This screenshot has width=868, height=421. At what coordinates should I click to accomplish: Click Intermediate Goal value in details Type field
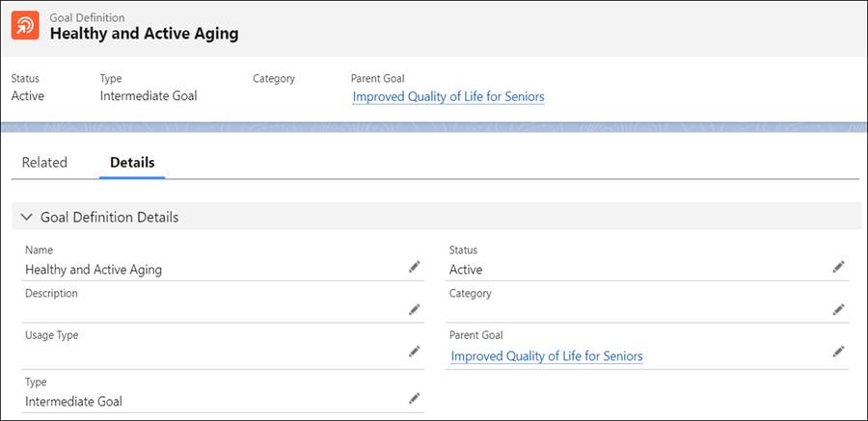coord(73,402)
